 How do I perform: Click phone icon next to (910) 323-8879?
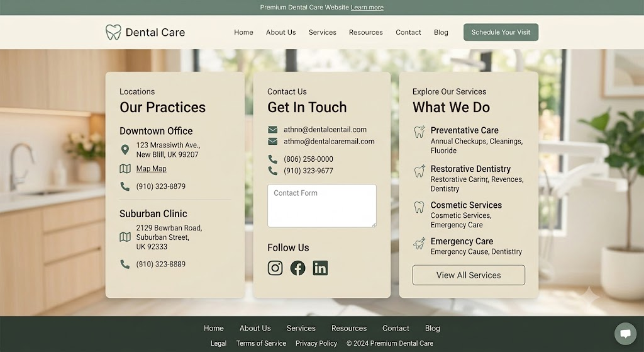tap(125, 186)
